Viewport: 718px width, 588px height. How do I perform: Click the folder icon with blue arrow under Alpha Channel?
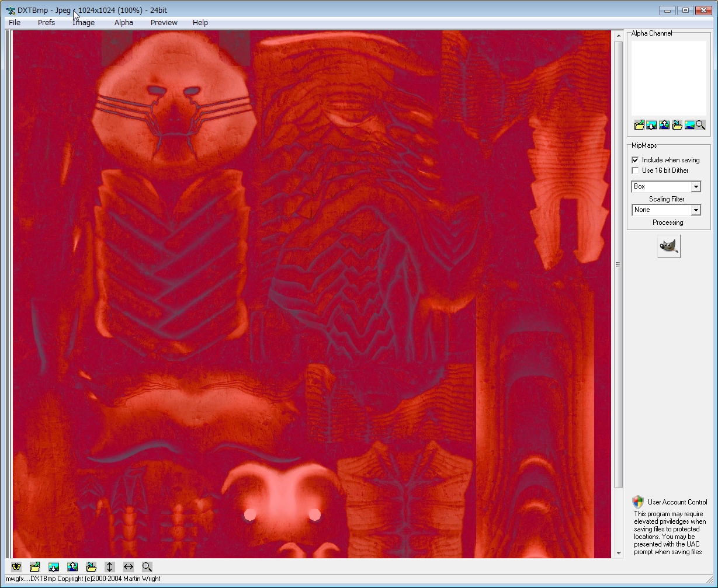click(x=677, y=125)
